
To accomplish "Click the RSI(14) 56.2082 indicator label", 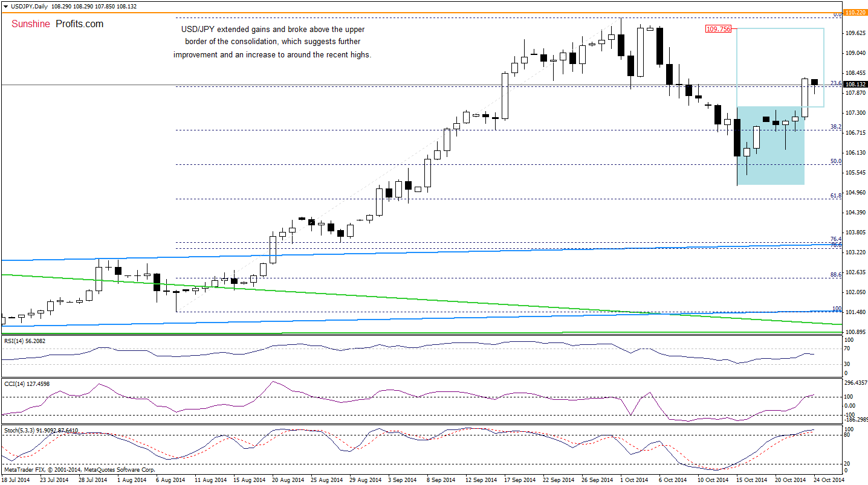I will pos(24,341).
